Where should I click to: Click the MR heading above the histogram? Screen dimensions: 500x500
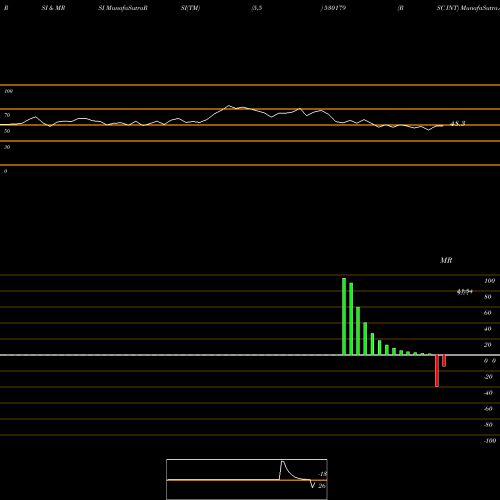click(x=446, y=260)
